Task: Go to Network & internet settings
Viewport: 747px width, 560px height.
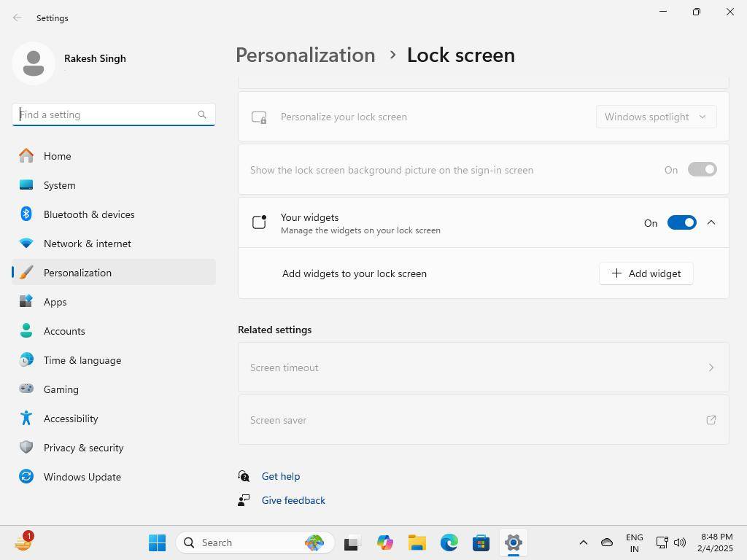Action: pyautogui.click(x=113, y=244)
